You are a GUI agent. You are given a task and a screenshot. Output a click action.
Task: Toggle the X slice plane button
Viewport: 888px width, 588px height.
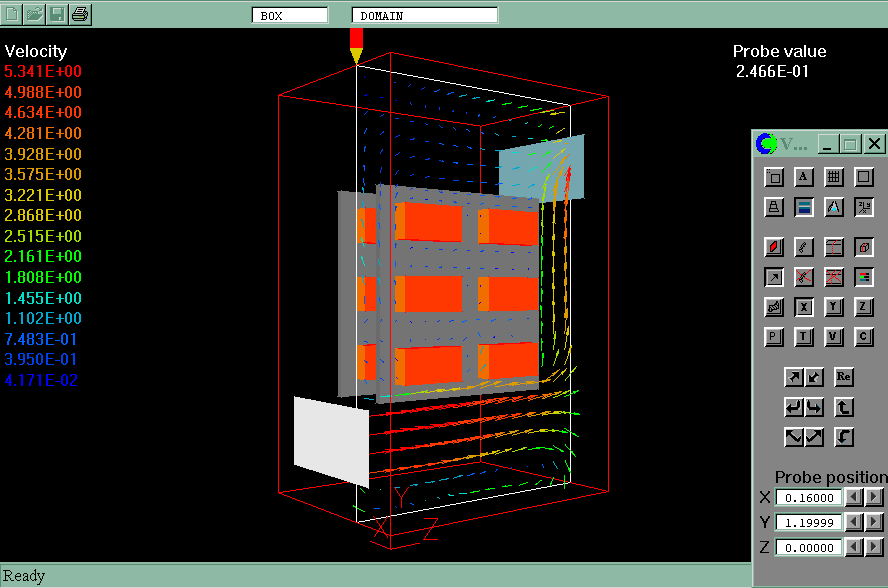pos(803,307)
